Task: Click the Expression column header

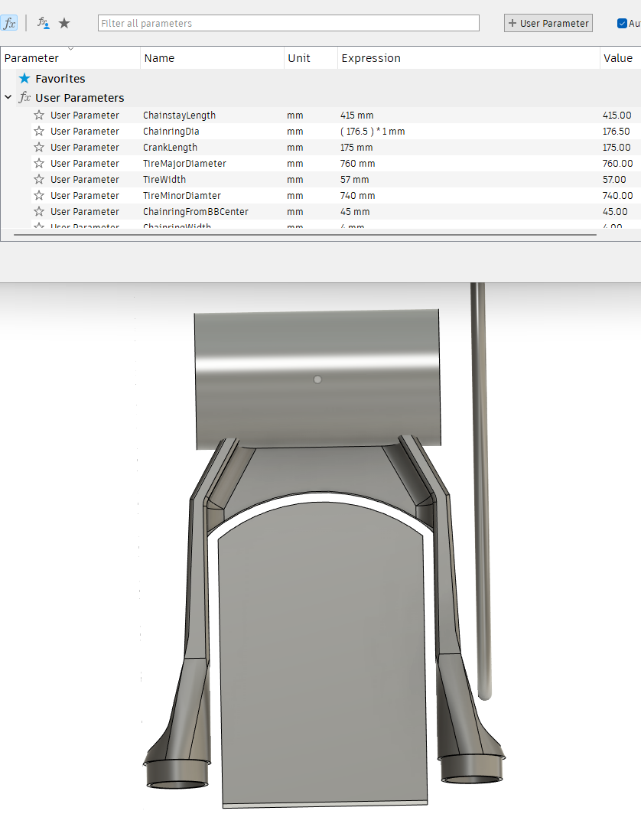Action: [x=371, y=58]
